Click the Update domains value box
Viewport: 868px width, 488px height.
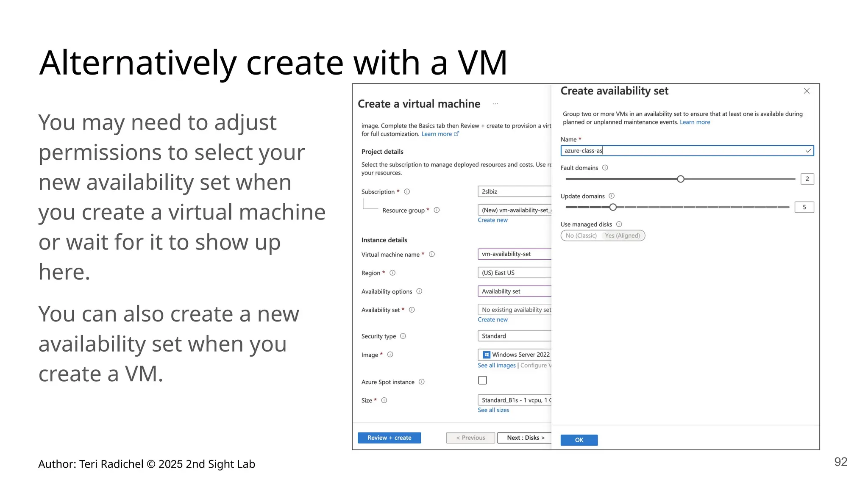[804, 207]
